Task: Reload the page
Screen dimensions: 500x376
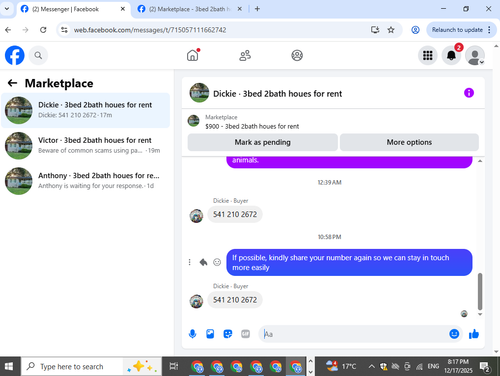Action: [x=43, y=30]
